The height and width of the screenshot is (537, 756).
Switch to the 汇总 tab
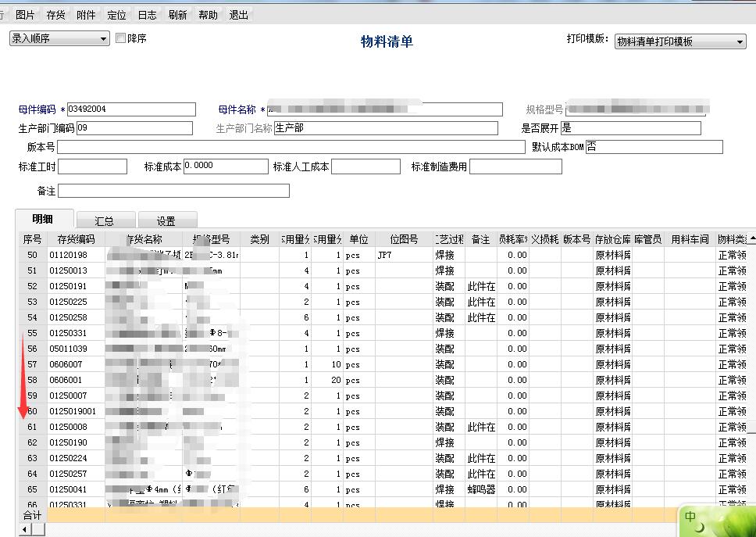(x=105, y=220)
